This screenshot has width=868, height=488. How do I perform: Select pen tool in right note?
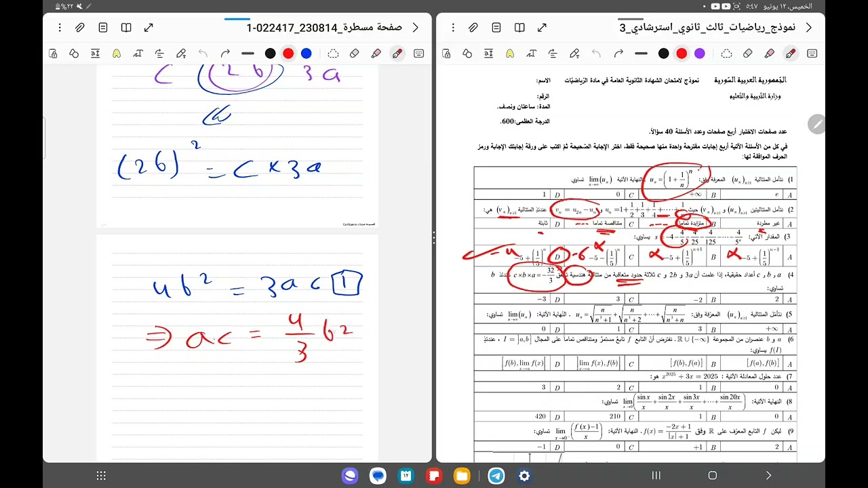[x=791, y=54]
